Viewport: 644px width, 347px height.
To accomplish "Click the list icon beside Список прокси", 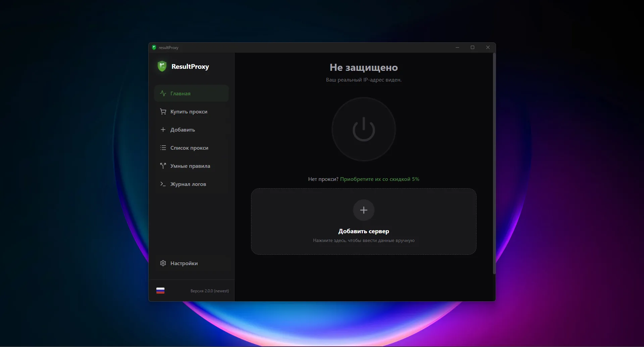I will 163,148.
